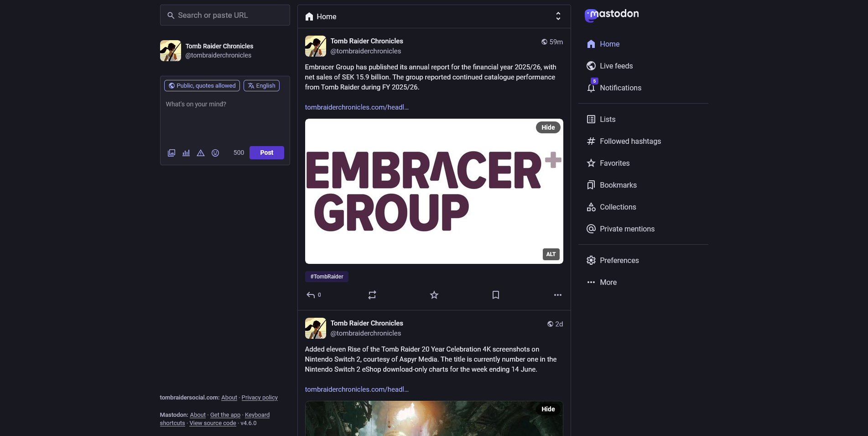Click the Mastodon logo
This screenshot has height=436, width=868.
pyautogui.click(x=612, y=15)
